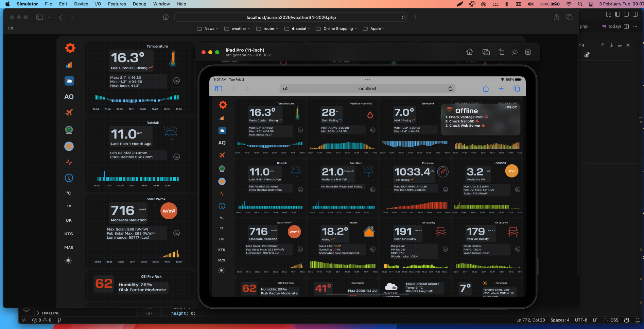Click the localhost address bar in Mac Safari

pyautogui.click(x=291, y=17)
